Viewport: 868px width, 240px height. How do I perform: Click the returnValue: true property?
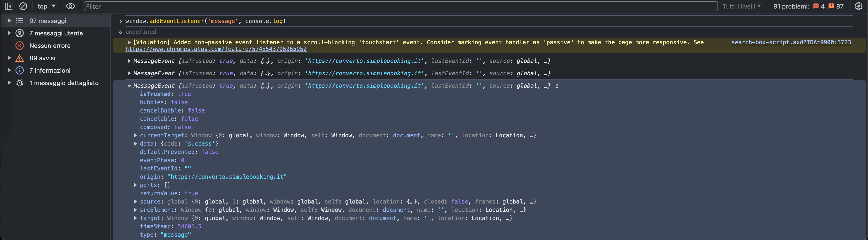(169, 193)
